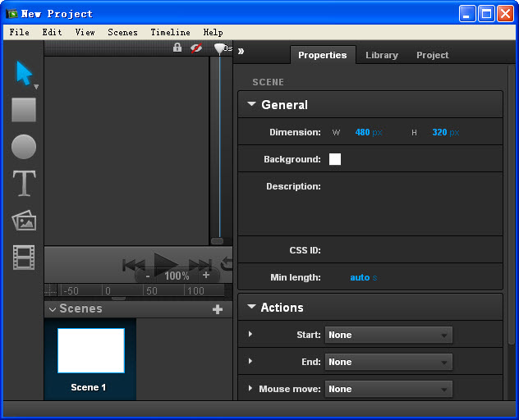Select the Video insert tool
Screen dimensions: 519x420
pos(24,258)
